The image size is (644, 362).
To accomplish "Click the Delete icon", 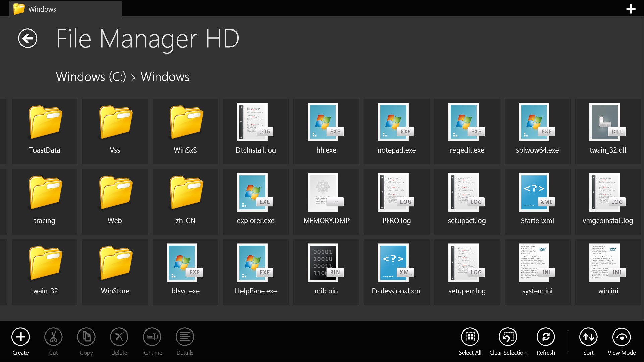I will [x=119, y=337].
